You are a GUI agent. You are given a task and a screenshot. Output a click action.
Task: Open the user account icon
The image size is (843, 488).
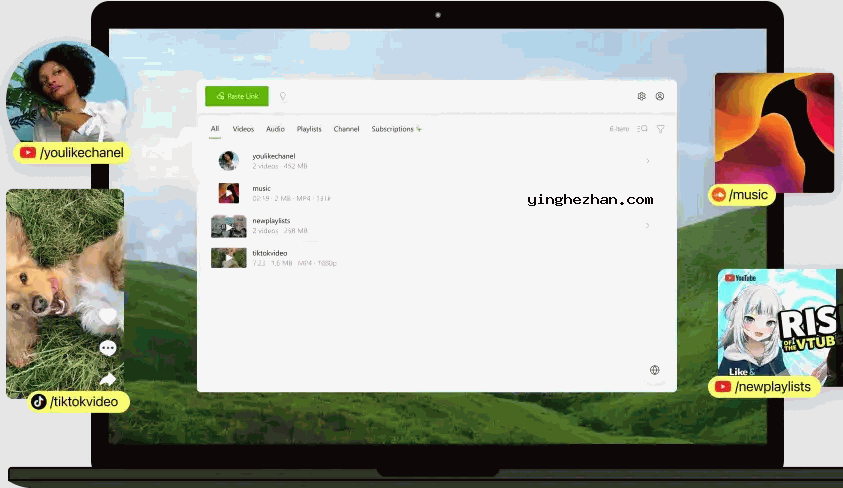point(660,96)
